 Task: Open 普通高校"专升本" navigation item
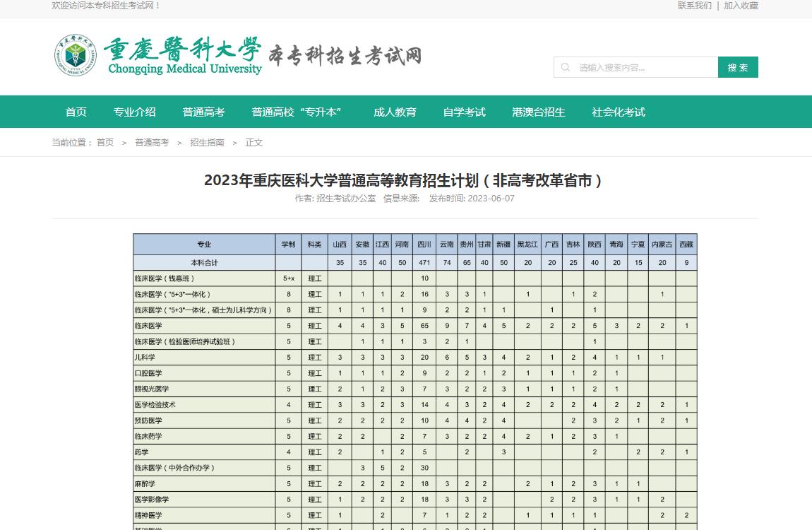(297, 112)
